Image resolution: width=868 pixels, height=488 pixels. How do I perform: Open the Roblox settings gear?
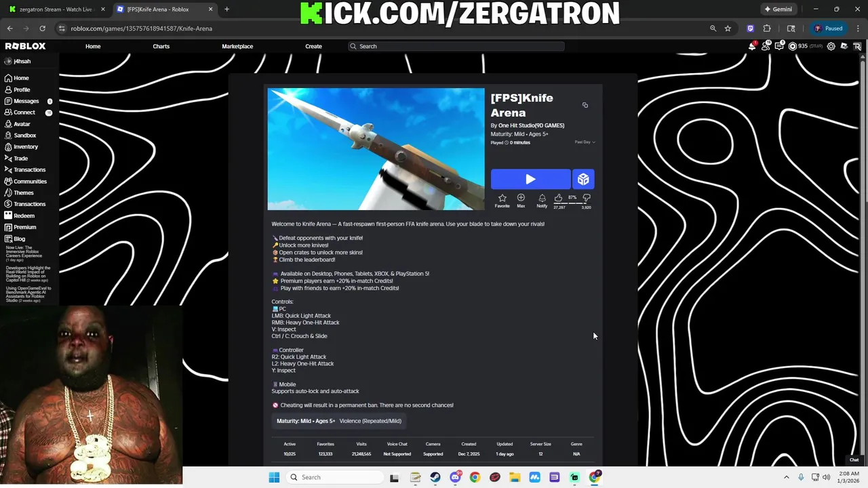831,46
